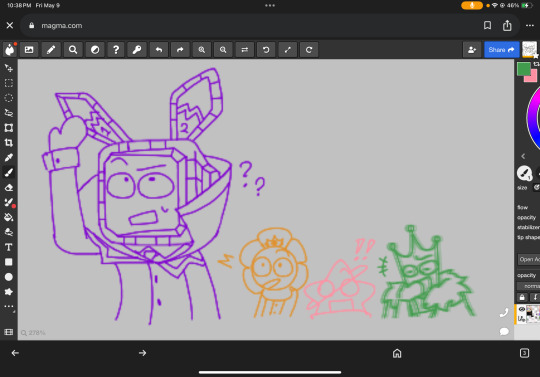This screenshot has width=540, height=377.
Task: Pick the green foreground color swatch
Action: click(523, 69)
